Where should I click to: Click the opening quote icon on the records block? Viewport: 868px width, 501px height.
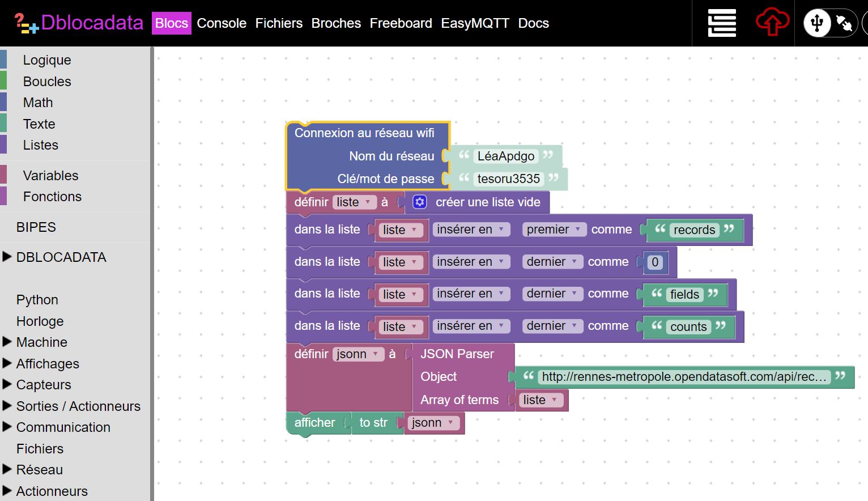[660, 229]
